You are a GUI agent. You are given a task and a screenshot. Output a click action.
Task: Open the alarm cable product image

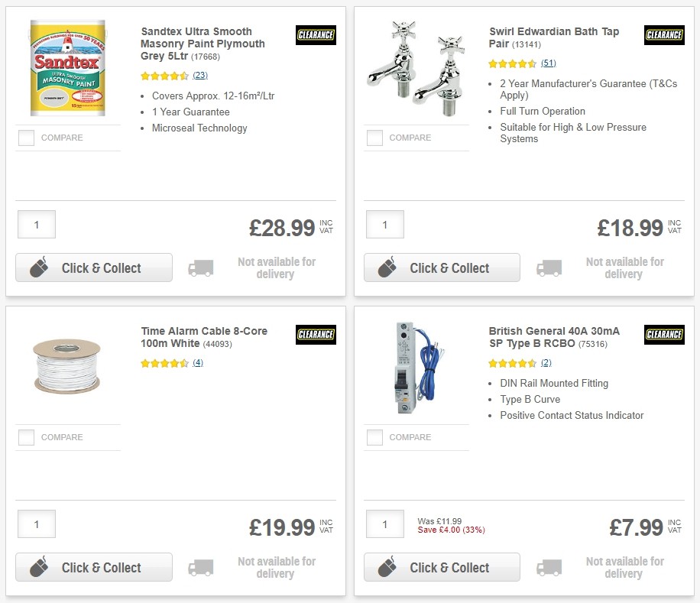click(x=67, y=367)
